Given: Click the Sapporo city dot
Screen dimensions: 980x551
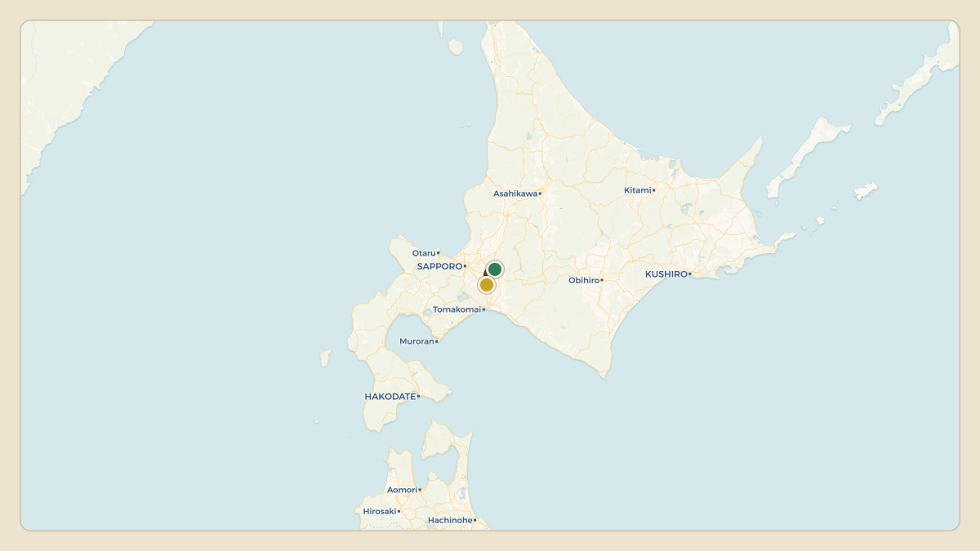Looking at the screenshot, I should 465,266.
